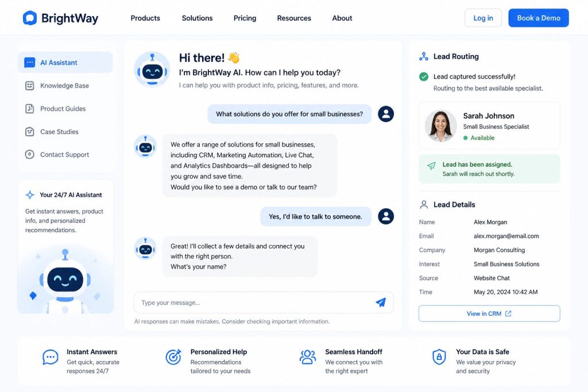Click the bot avatar beside "What's your name?" message
Viewport: 588px width, 392px height.
pos(145,248)
